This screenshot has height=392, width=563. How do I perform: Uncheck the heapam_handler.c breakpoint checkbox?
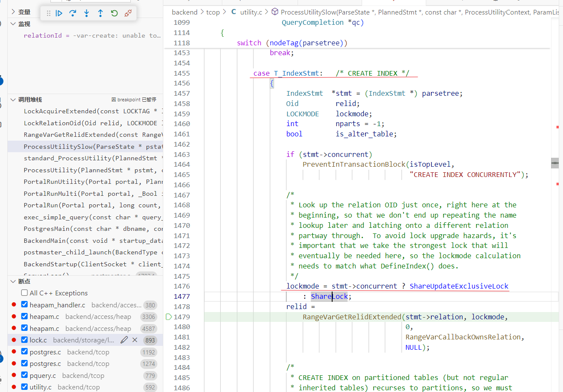(x=24, y=305)
